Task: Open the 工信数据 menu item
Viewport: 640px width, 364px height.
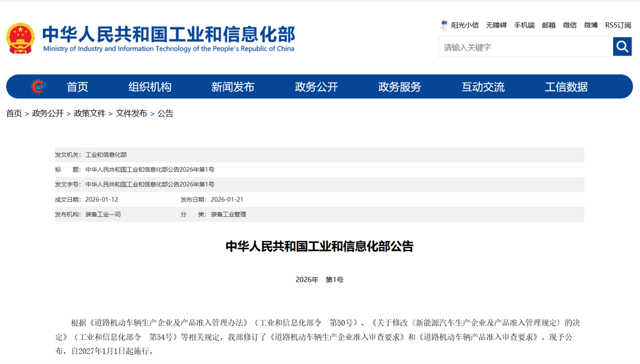Action: (x=566, y=87)
